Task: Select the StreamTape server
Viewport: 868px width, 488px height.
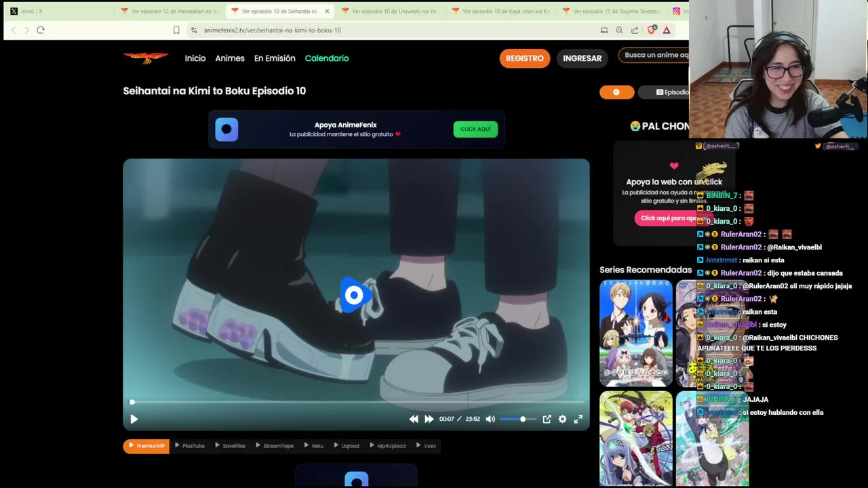Action: 275,446
